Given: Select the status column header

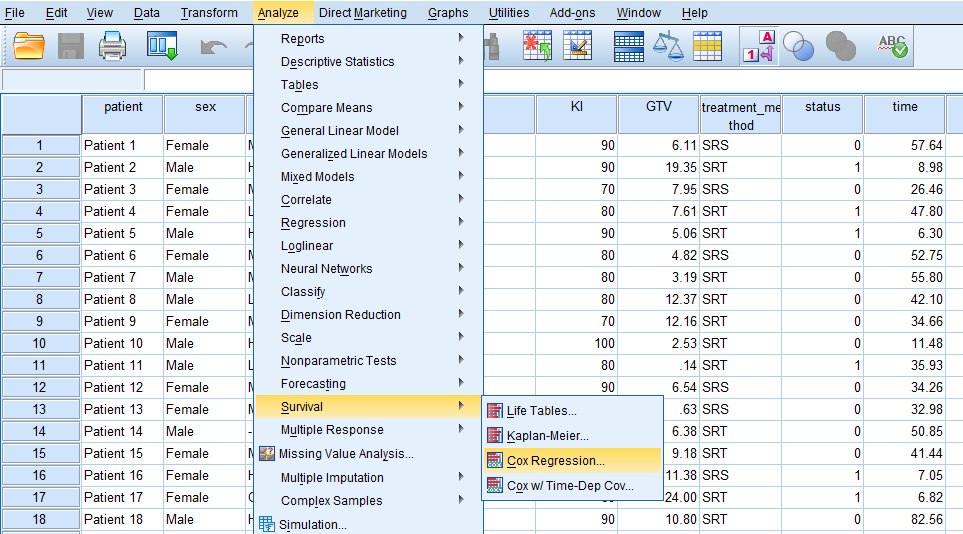Looking at the screenshot, I should [x=822, y=114].
